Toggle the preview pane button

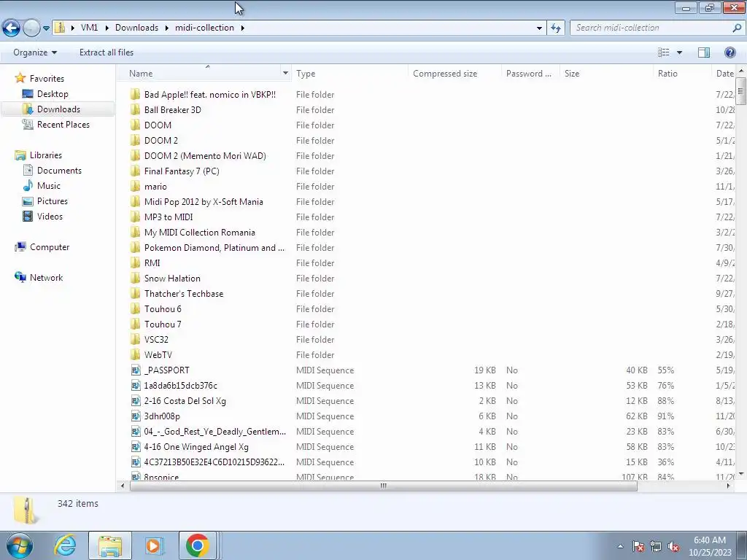(704, 52)
